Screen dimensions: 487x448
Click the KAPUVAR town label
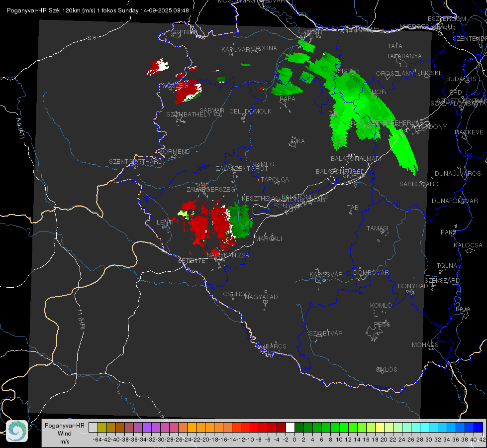[236, 50]
